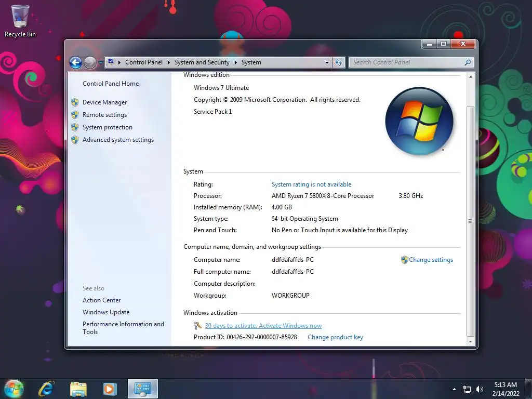The height and width of the screenshot is (399, 532).
Task: Click the Control Panel taskbar button
Action: click(143, 389)
